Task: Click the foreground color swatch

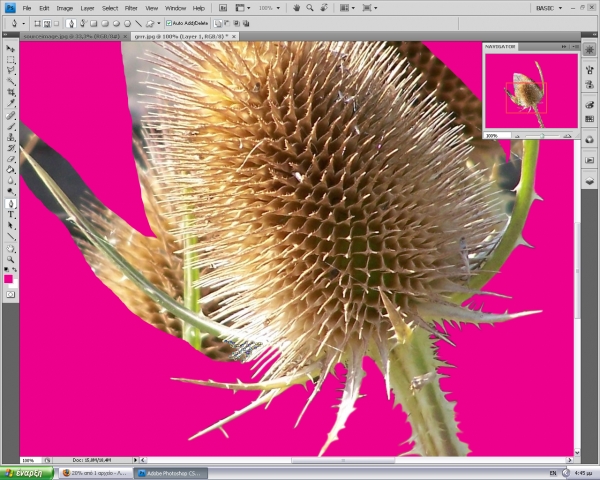Action: click(8, 279)
